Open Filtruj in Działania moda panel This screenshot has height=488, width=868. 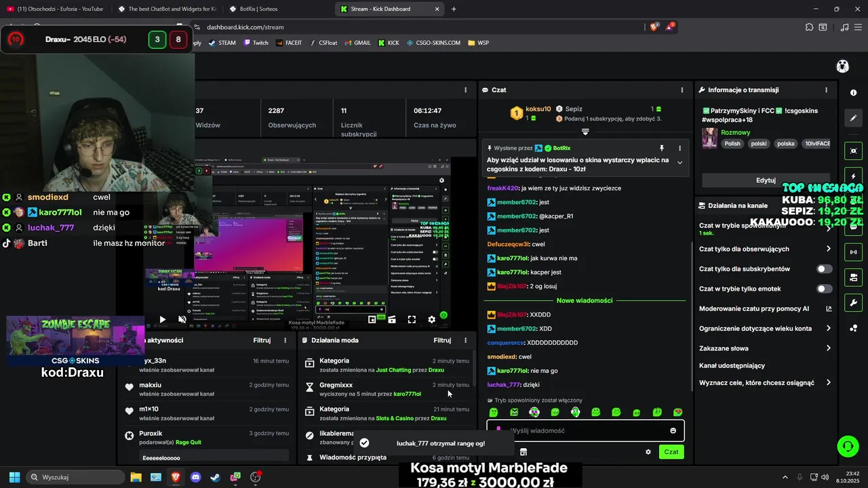(442, 340)
